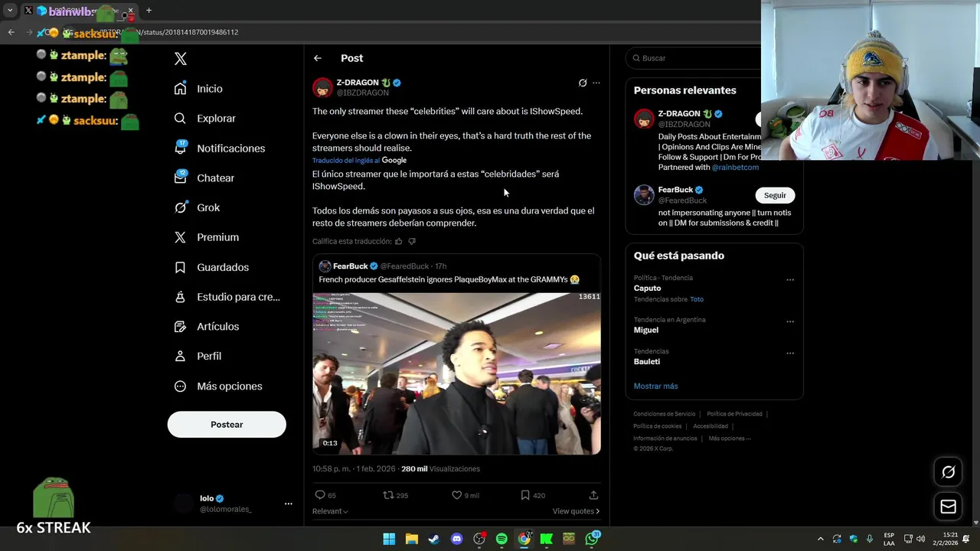Click View quotes link
The width and height of the screenshot is (980, 551).
[x=576, y=511]
